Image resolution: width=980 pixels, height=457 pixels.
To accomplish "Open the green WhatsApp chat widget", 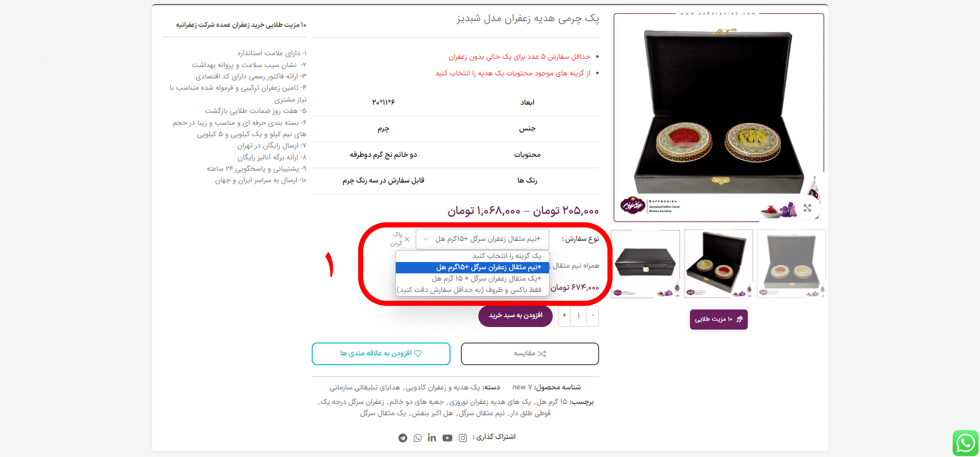I will coord(965,443).
